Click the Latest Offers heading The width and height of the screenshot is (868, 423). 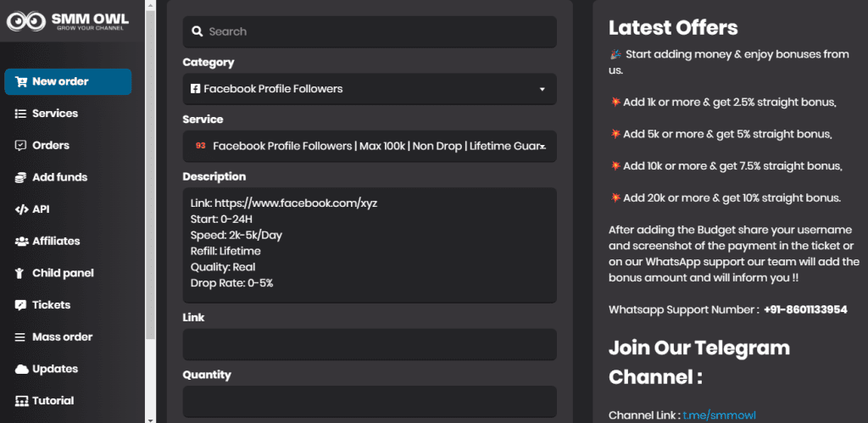point(673,28)
